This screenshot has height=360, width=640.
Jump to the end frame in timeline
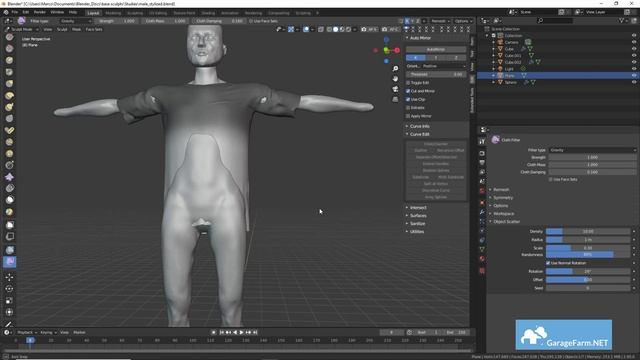(x=255, y=332)
